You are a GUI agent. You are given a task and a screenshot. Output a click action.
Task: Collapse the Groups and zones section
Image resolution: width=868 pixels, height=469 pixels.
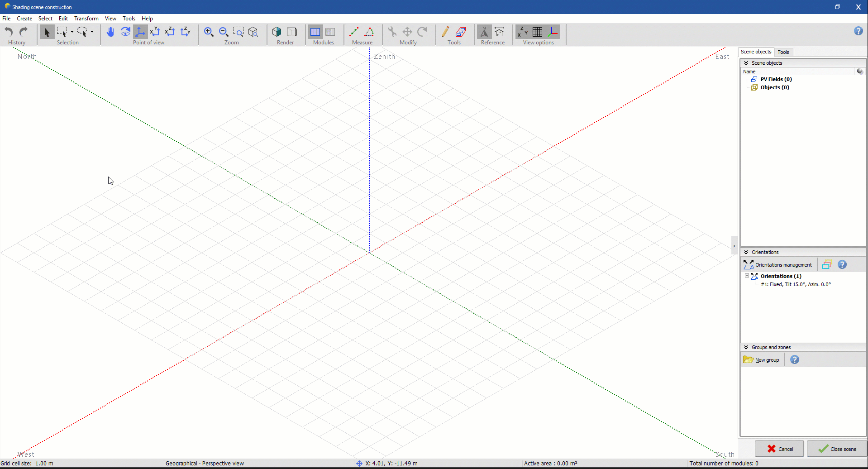click(x=746, y=347)
